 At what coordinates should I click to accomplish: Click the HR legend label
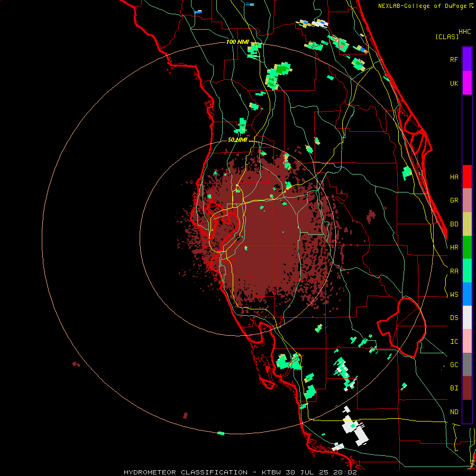(x=454, y=248)
